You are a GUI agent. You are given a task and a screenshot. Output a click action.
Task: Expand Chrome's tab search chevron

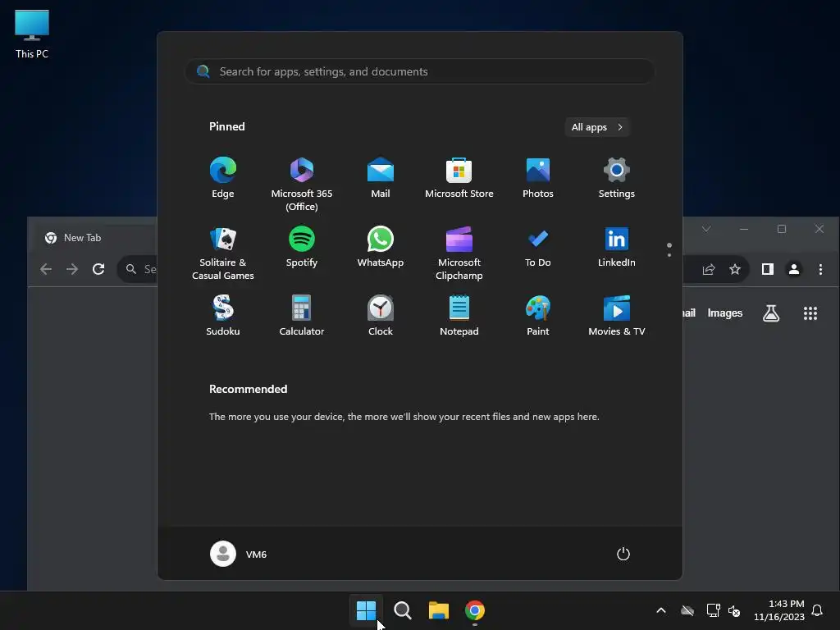click(x=706, y=229)
